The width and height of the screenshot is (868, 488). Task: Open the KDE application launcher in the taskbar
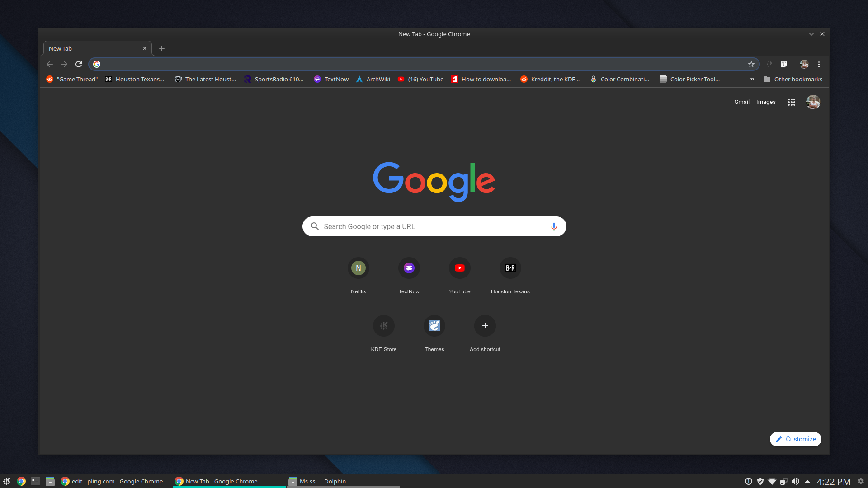(7, 481)
